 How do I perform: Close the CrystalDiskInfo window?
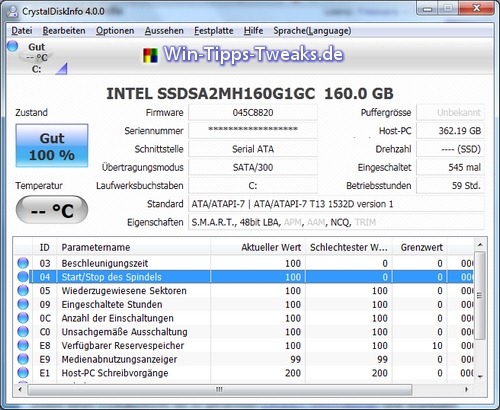point(476,9)
